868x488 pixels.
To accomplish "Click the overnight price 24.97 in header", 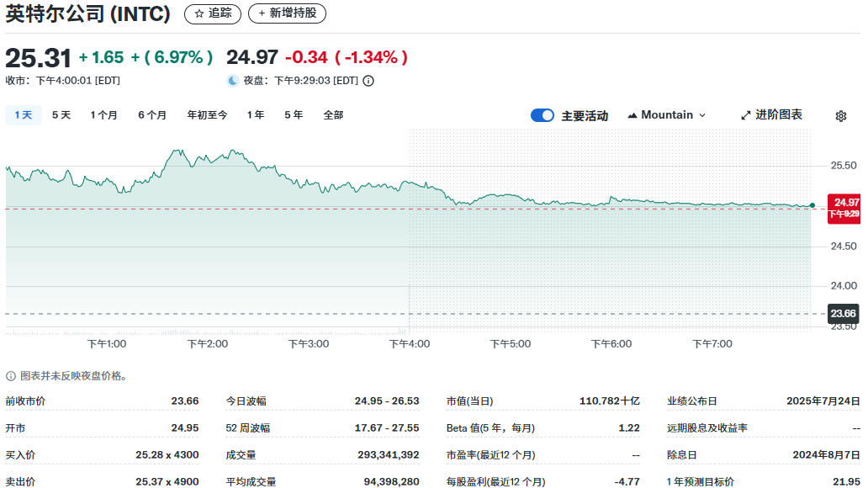I will [251, 57].
